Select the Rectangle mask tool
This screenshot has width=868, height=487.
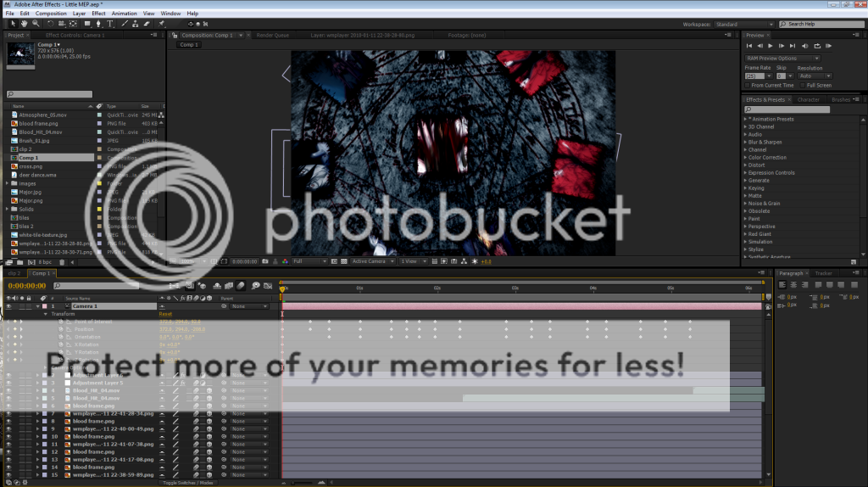(x=87, y=24)
